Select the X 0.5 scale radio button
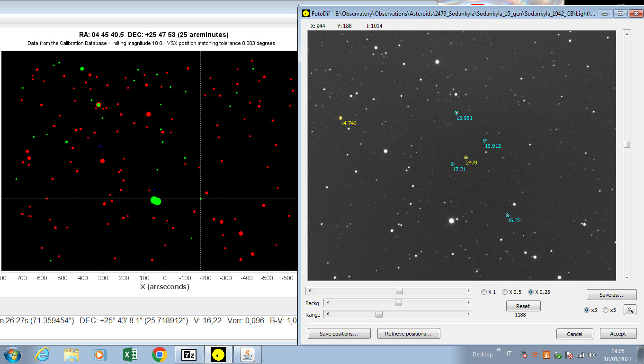644x364 pixels. pyautogui.click(x=505, y=292)
